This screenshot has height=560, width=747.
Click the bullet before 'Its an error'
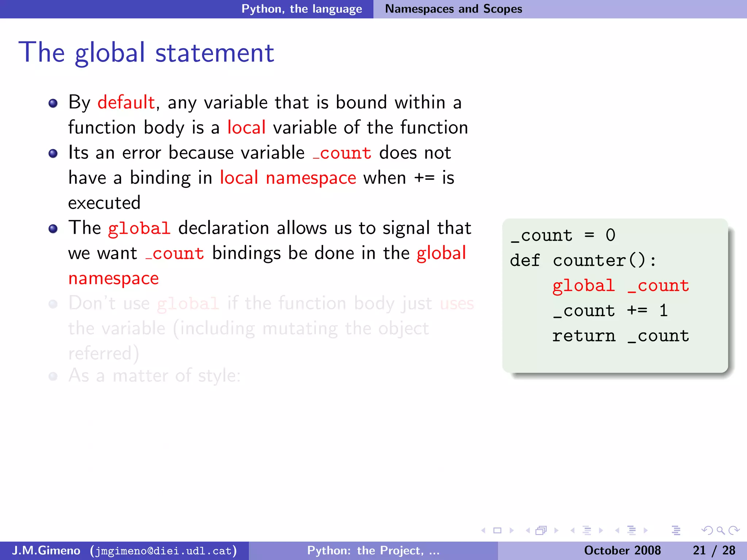53,153
